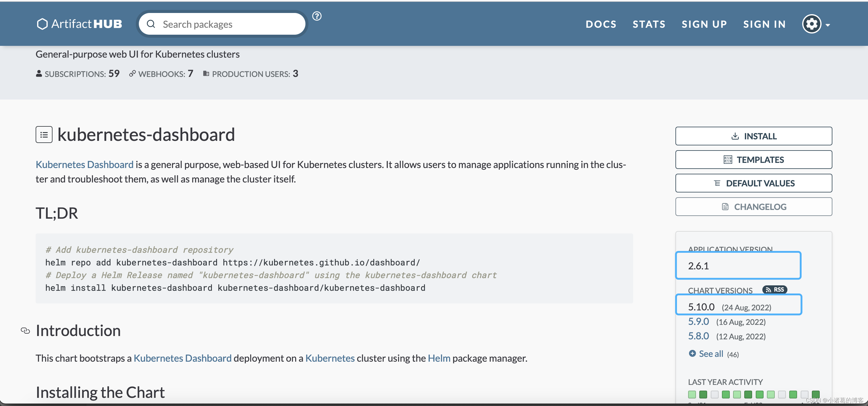868x406 pixels.
Task: Click the search magnifier icon
Action: click(151, 24)
